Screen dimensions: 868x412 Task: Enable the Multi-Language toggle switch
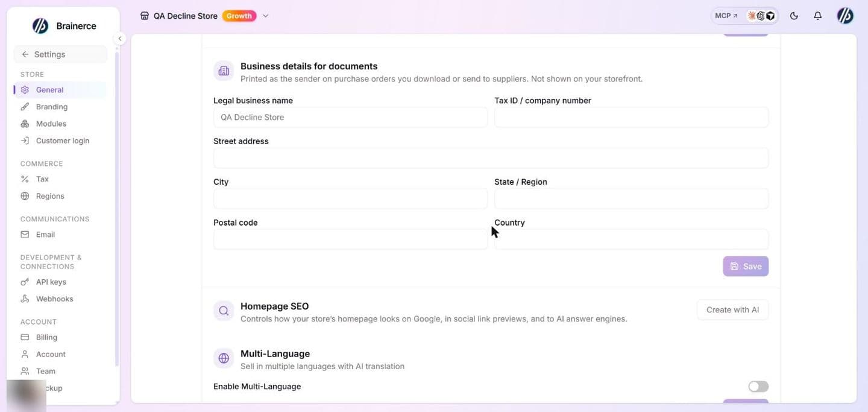point(758,387)
